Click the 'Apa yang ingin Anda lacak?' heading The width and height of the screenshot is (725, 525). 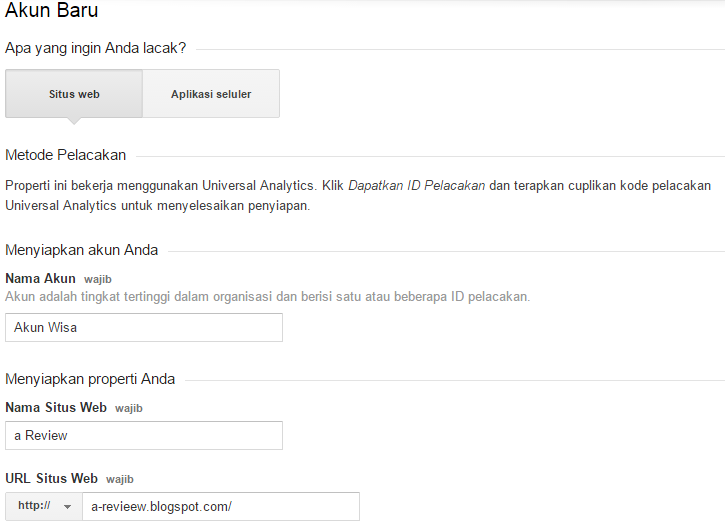(95, 48)
